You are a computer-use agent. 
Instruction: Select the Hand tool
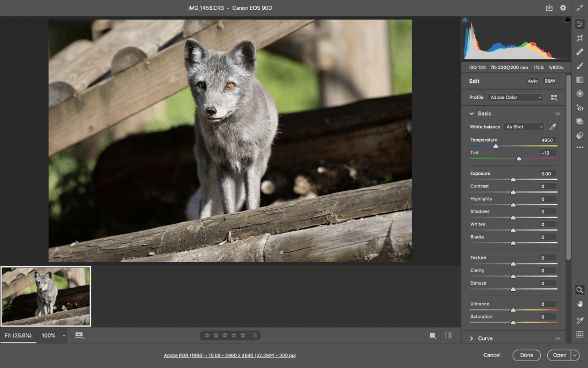pyautogui.click(x=580, y=304)
